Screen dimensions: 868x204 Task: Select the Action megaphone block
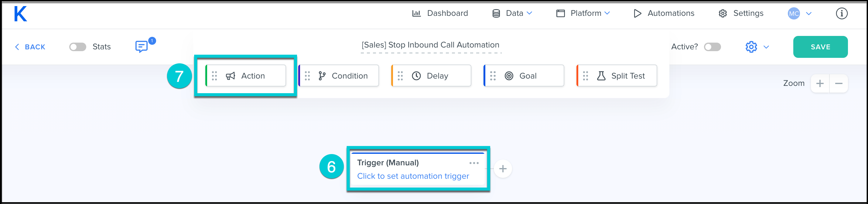point(246,76)
